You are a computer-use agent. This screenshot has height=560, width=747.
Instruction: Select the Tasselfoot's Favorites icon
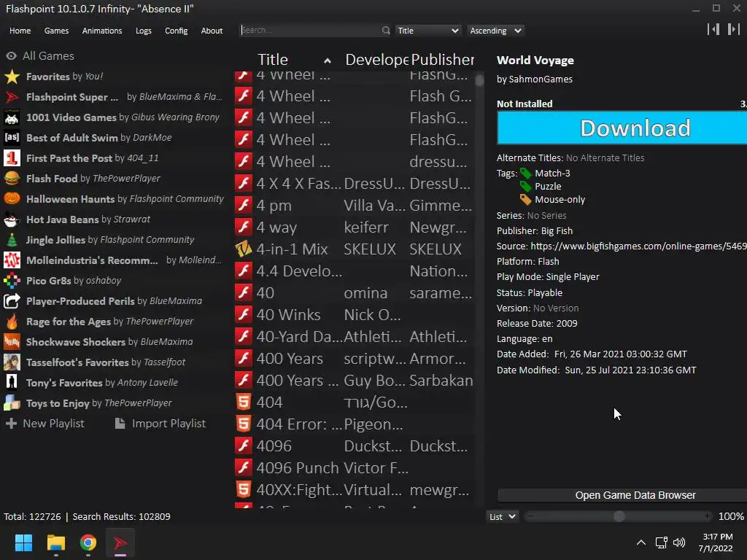pos(12,362)
